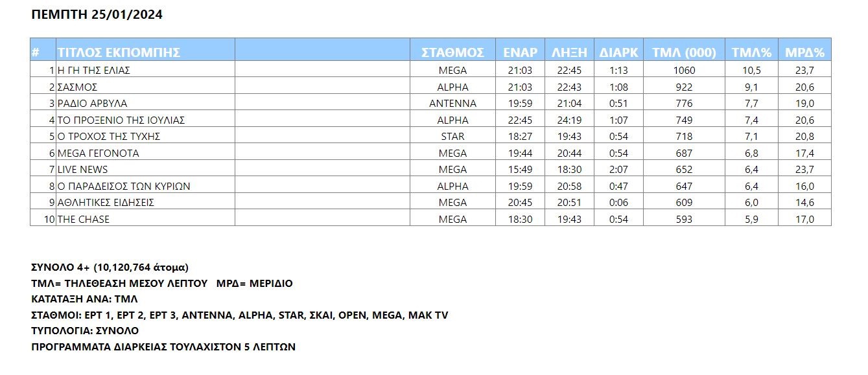Select the ΣΑΣΜΟΣ title cell
This screenshot has width=868, height=375.
point(146,87)
